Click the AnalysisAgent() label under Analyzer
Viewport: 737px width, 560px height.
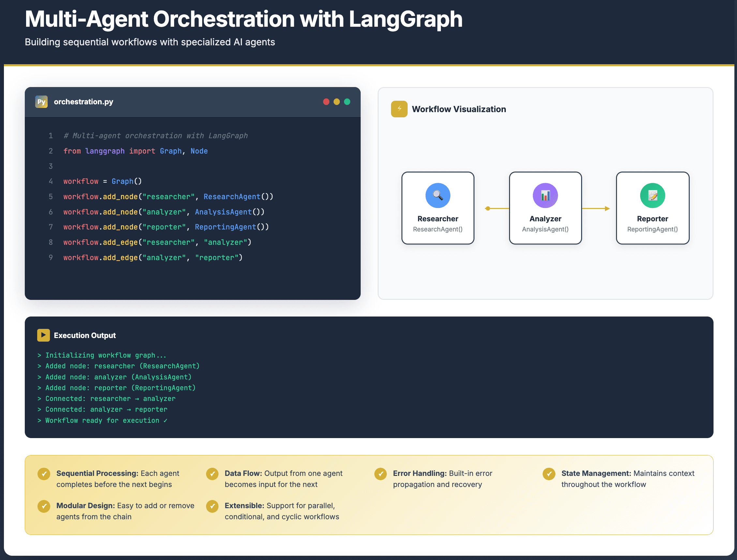pos(545,229)
